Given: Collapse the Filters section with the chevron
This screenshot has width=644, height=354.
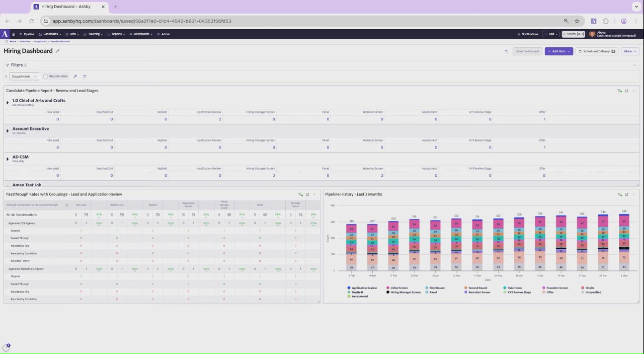Looking at the screenshot, I should coord(634,65).
